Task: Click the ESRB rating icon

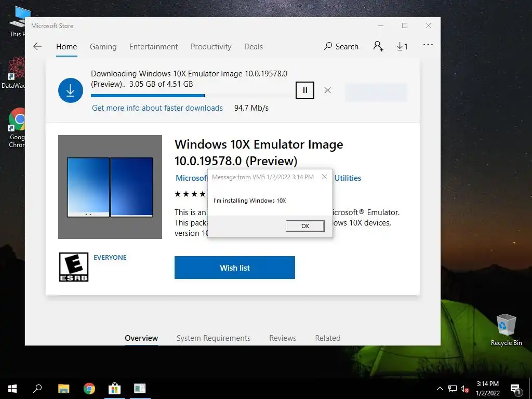Action: click(x=74, y=267)
